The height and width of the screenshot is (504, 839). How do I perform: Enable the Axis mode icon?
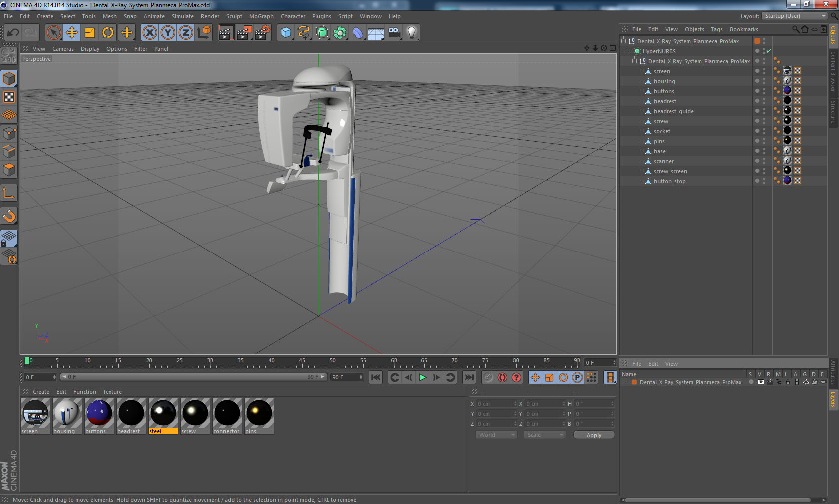pos(9,193)
